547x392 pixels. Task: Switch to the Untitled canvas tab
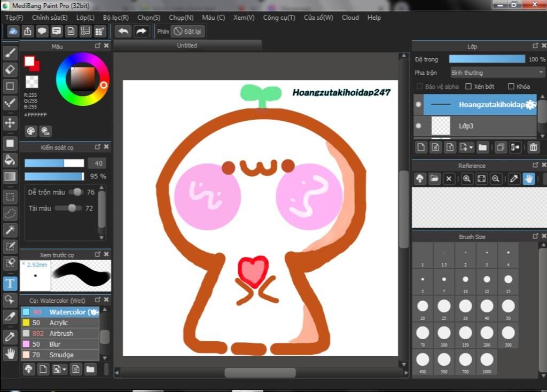click(x=187, y=45)
